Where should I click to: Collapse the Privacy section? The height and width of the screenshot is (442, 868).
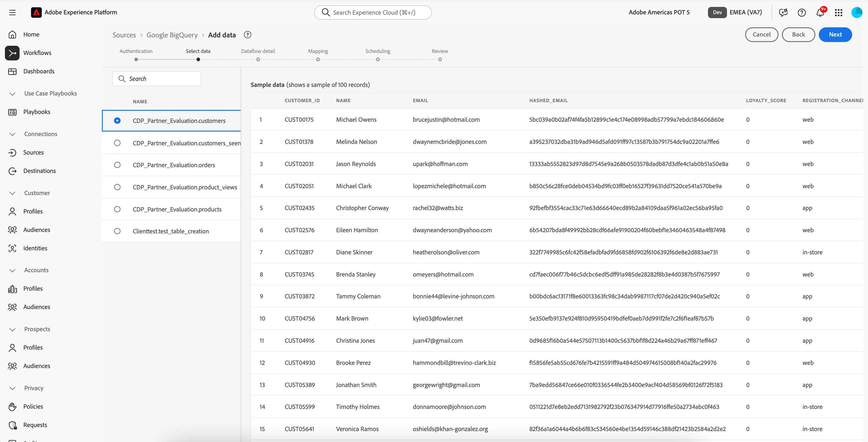[12, 388]
